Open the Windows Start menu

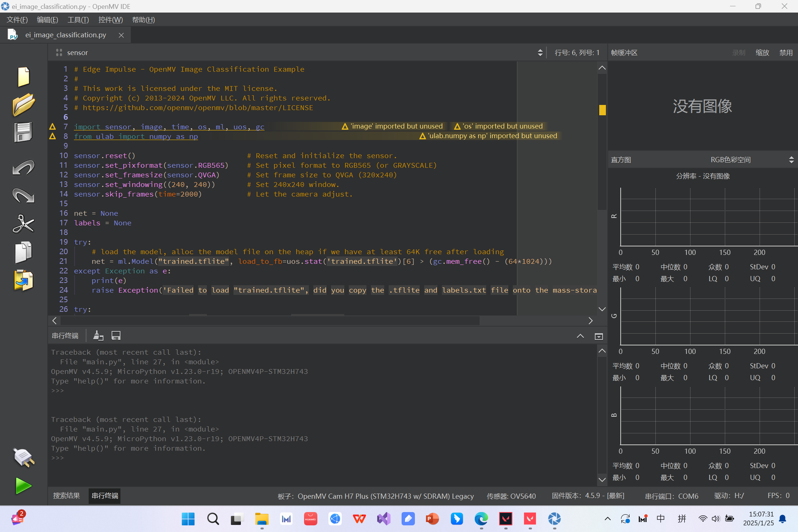coord(188,519)
